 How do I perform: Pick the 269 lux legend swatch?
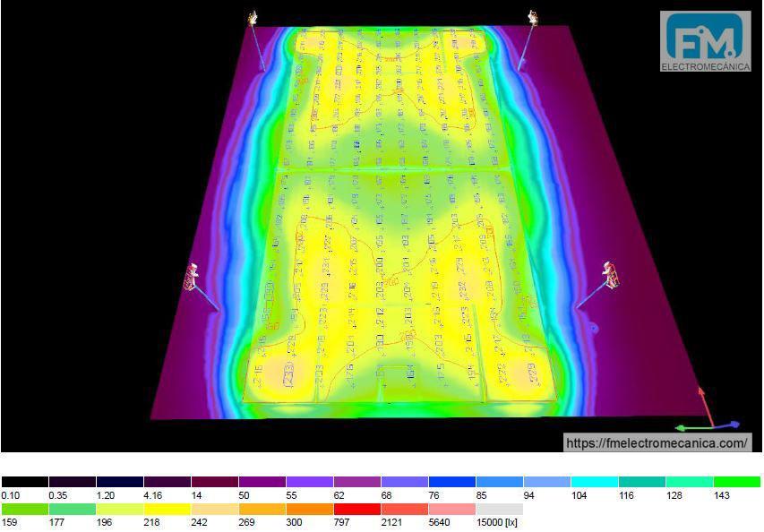tap(262, 509)
